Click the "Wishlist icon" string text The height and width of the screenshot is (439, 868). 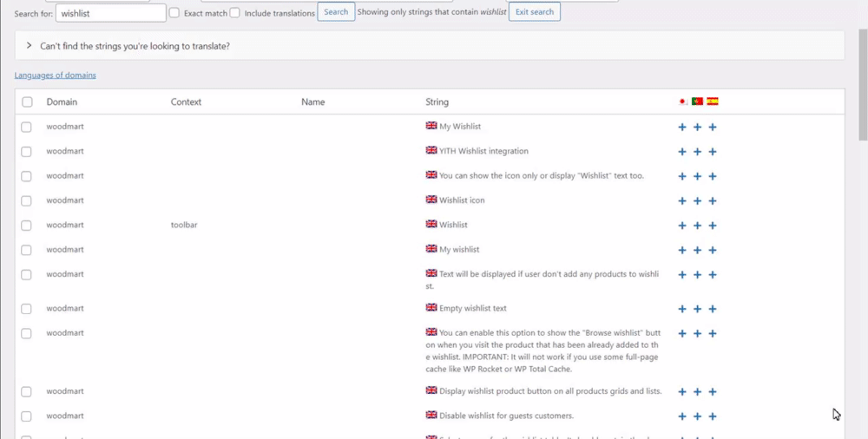(462, 200)
